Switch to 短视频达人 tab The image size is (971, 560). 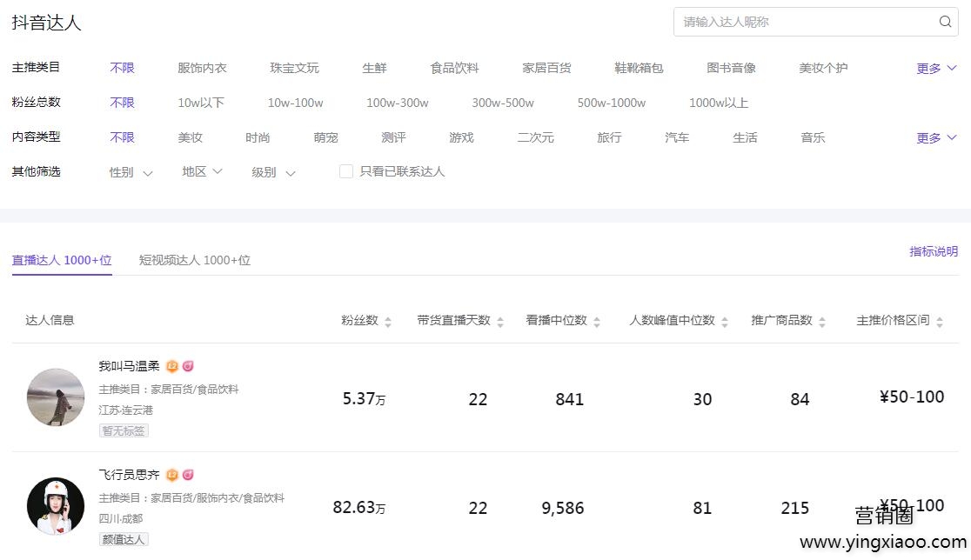click(195, 260)
